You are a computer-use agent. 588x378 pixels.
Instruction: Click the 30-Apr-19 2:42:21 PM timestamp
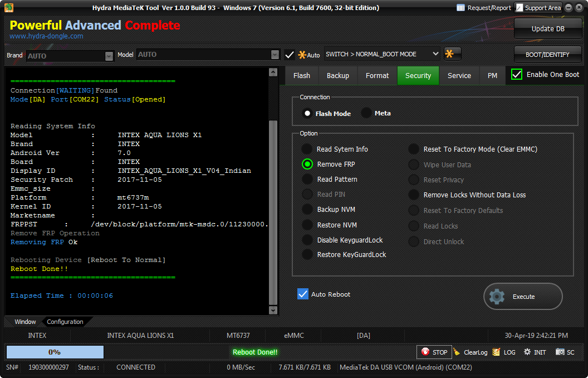[536, 335]
